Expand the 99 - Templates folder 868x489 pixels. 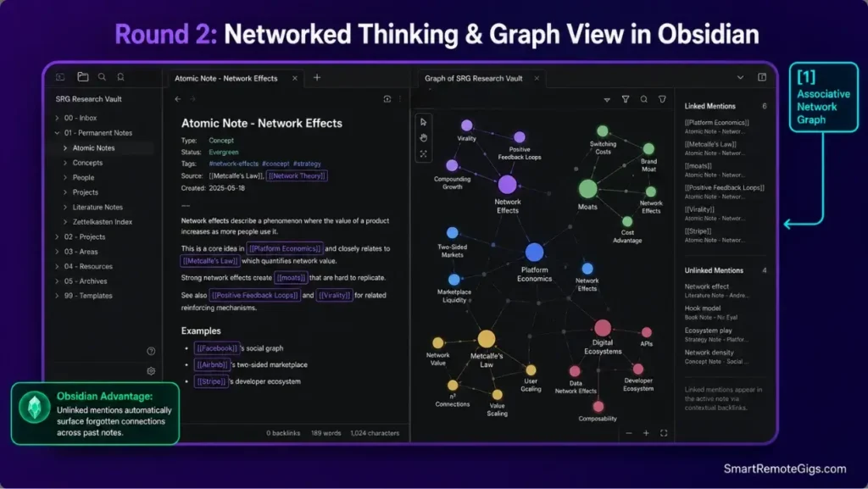pos(57,296)
